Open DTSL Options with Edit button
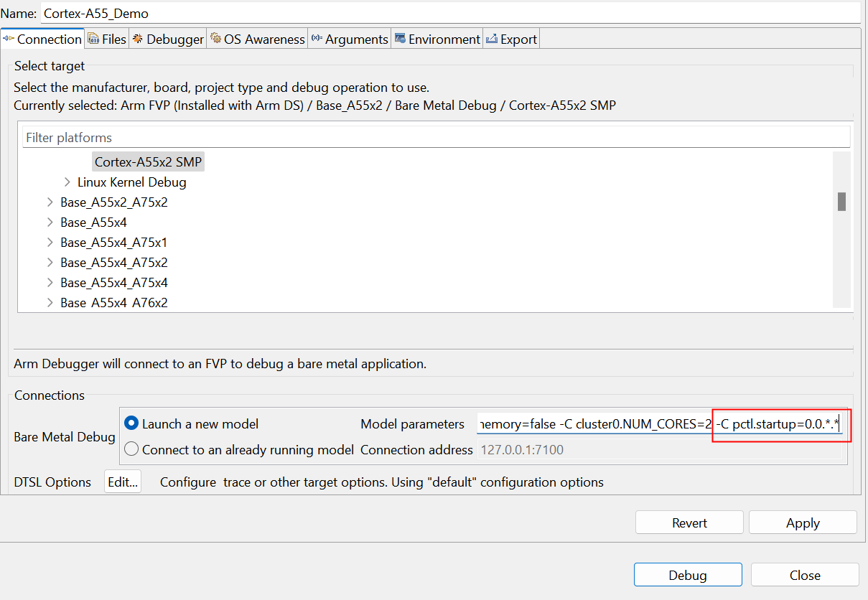 pos(123,482)
